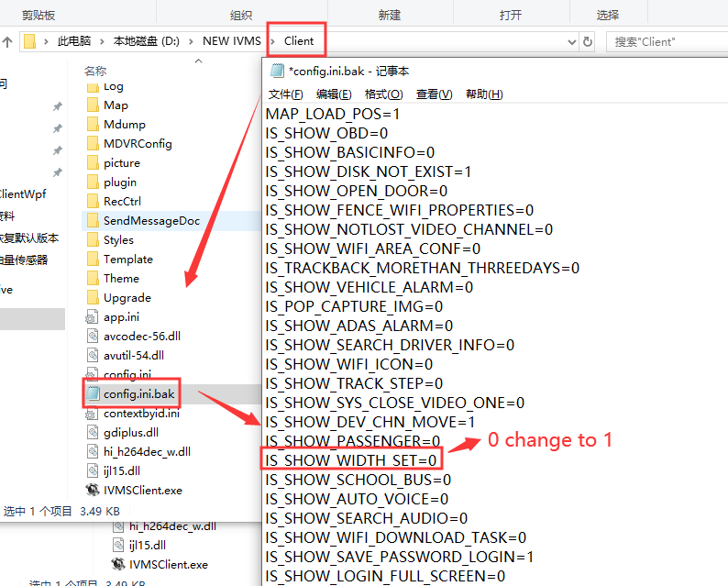Screen dimensions: 728x586
Task: Click the app.ini file icon
Action: (92, 316)
